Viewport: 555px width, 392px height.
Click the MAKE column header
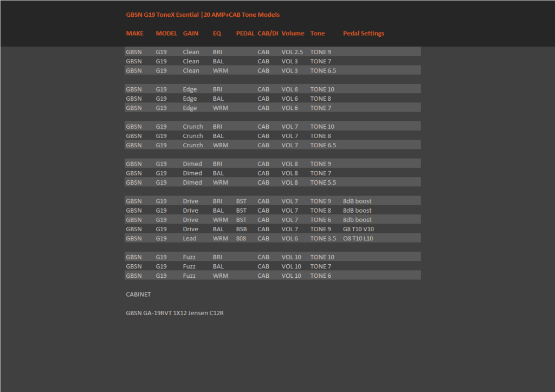[134, 33]
